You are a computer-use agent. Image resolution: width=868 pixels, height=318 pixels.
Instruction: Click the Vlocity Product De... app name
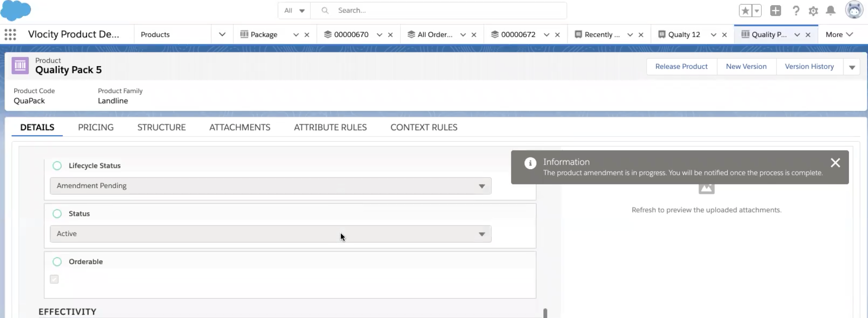(73, 34)
